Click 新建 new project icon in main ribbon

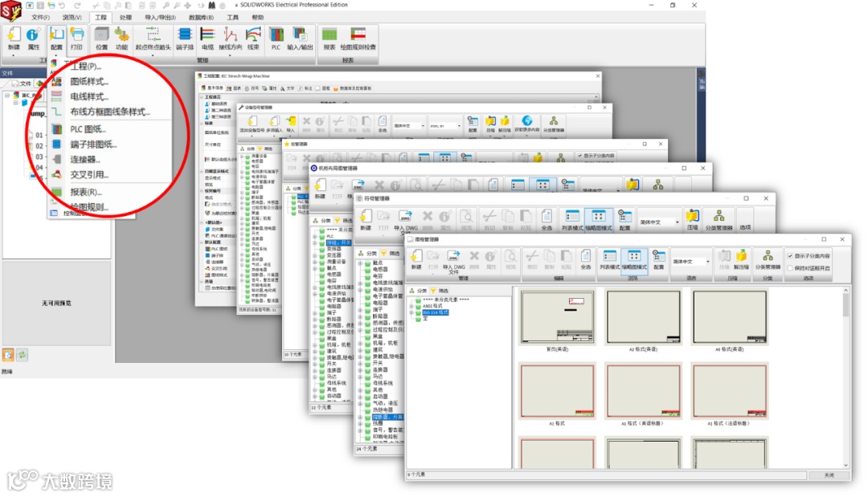pos(14,39)
